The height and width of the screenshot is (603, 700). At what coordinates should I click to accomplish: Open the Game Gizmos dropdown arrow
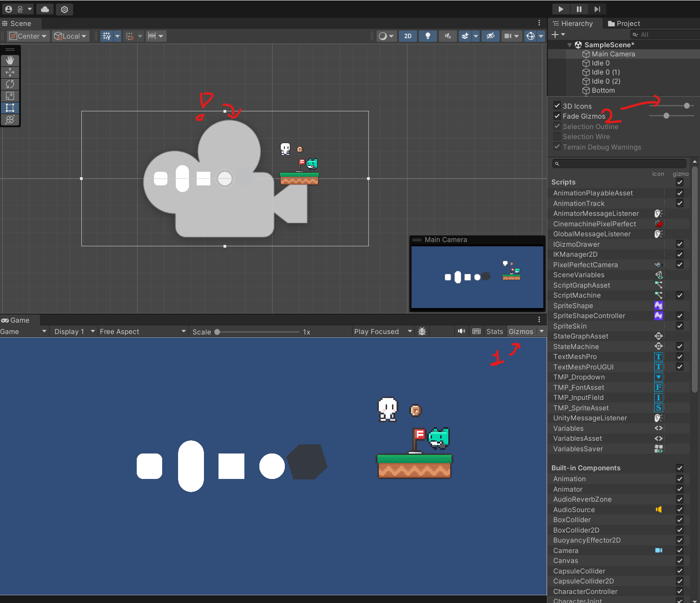(x=541, y=331)
